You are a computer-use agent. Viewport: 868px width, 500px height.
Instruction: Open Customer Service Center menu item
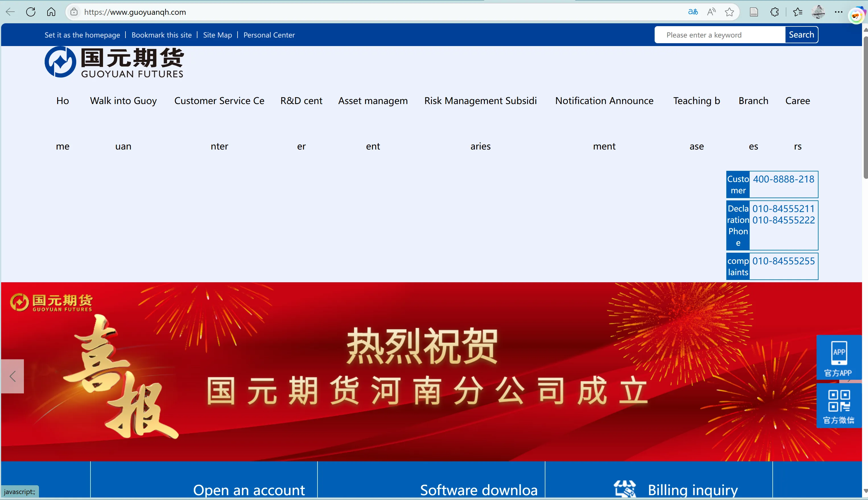point(219,123)
